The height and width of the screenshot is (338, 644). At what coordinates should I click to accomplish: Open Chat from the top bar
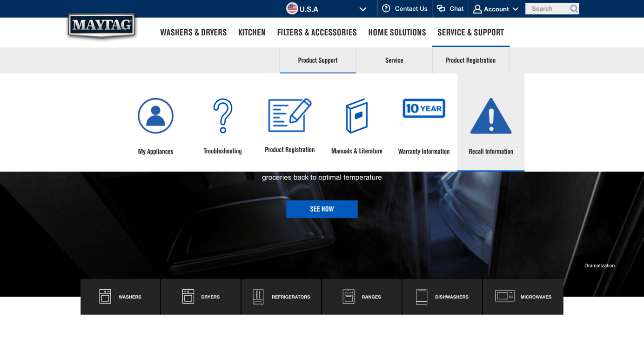pos(450,9)
